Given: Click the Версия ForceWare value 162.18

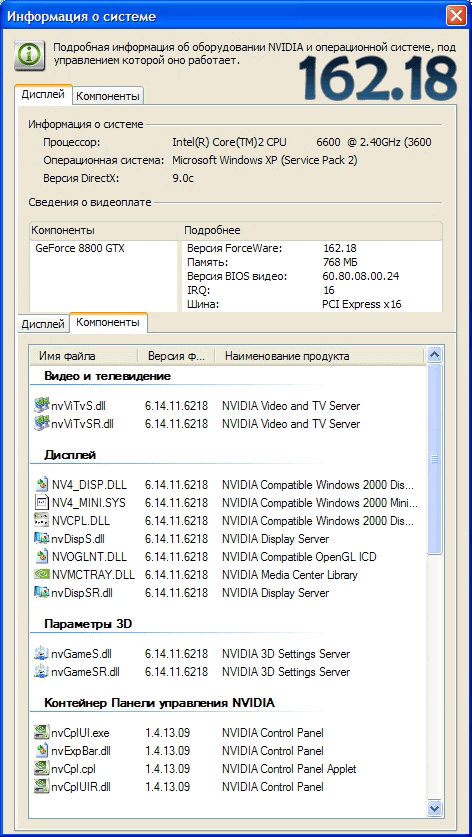Looking at the screenshot, I should coord(340,248).
